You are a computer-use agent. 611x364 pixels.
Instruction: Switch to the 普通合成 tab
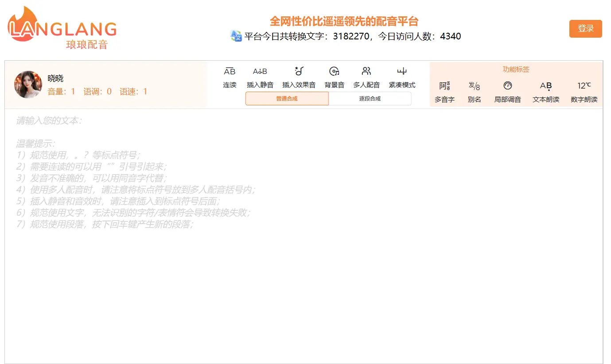(x=287, y=99)
